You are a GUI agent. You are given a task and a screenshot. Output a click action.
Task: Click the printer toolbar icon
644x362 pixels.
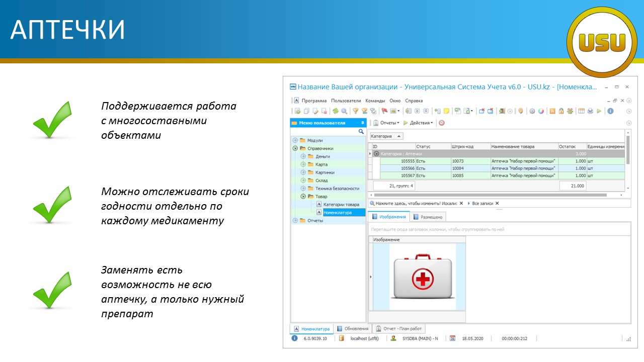click(x=590, y=111)
